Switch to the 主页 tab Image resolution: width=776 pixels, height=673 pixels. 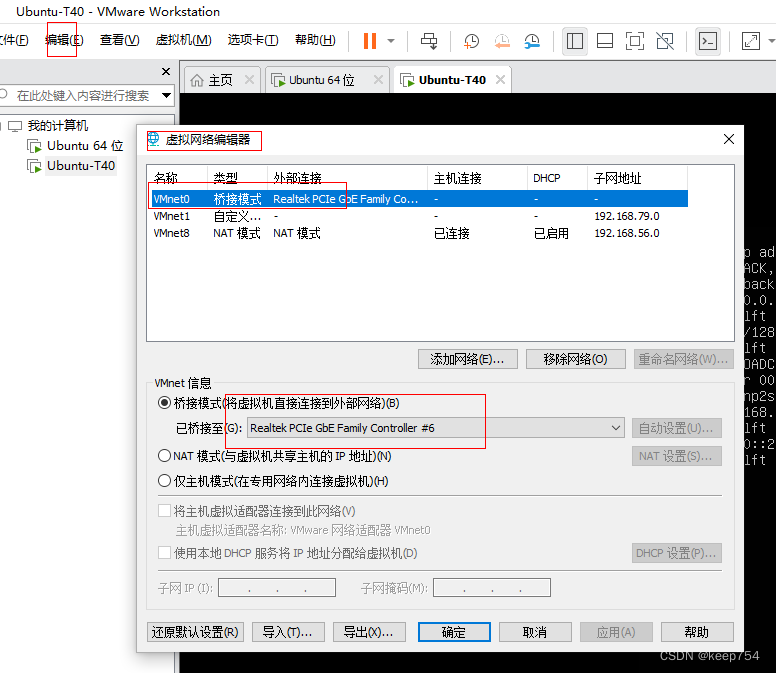coord(220,80)
